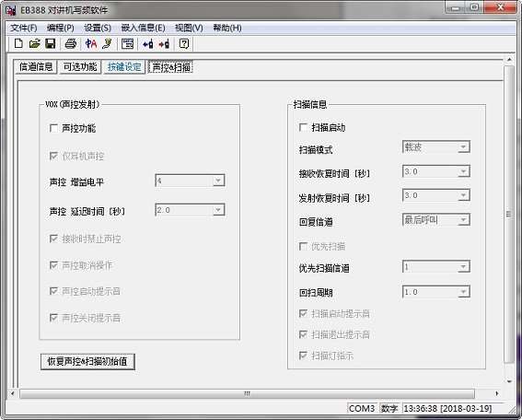
Task: Click the 恢复声控&扫描初始值 button
Action: [x=87, y=362]
